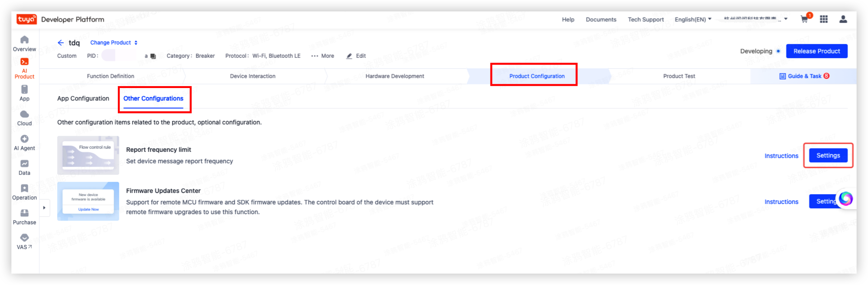The image size is (868, 285).
Task: Open the apps grid menu
Action: click(824, 19)
